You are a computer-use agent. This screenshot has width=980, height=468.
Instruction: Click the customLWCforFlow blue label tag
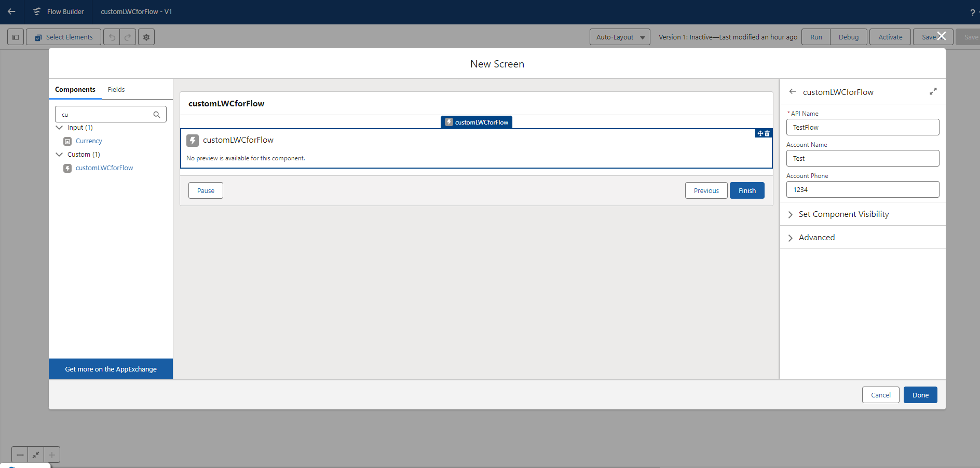pyautogui.click(x=477, y=122)
